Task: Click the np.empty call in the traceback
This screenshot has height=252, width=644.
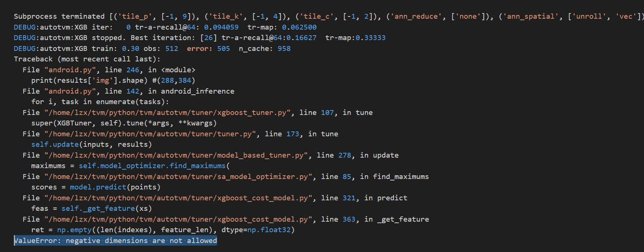Action: tap(74, 230)
